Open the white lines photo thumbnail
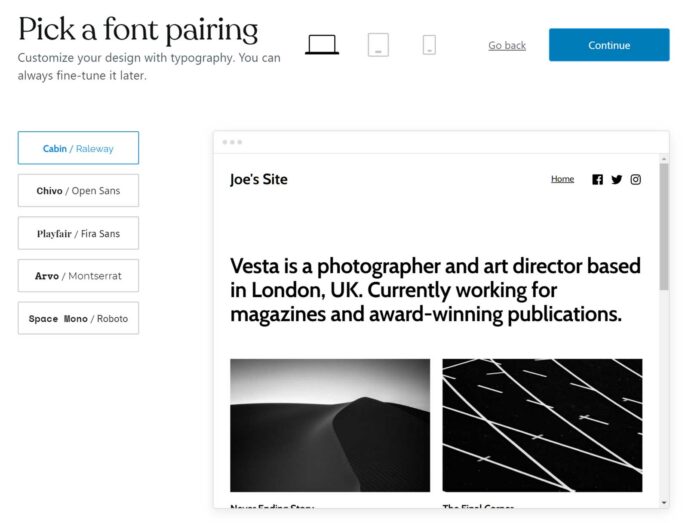This screenshot has height=523, width=688. tap(542, 425)
